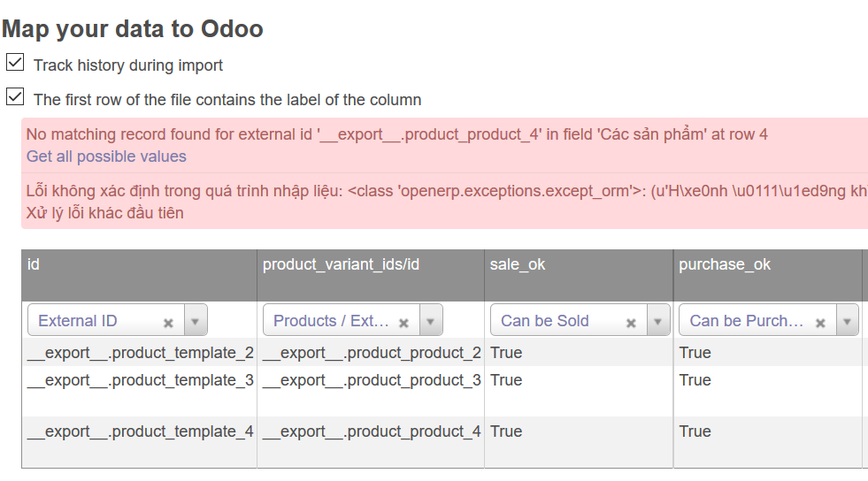Select the Can be Sold mapping field
Viewport: 868px width, 481px height.
580,320
